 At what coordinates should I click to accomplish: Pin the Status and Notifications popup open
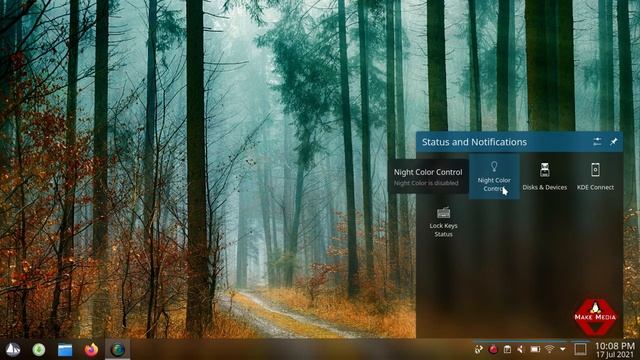click(x=613, y=142)
